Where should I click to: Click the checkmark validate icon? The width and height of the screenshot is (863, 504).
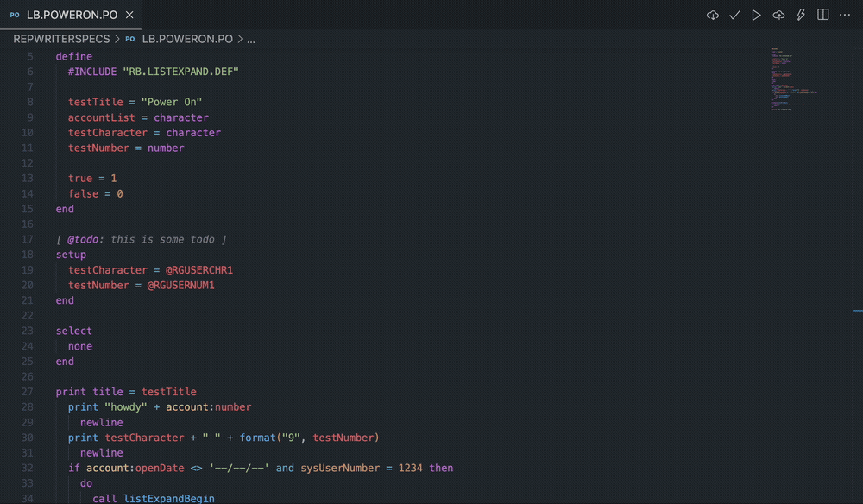pos(734,15)
